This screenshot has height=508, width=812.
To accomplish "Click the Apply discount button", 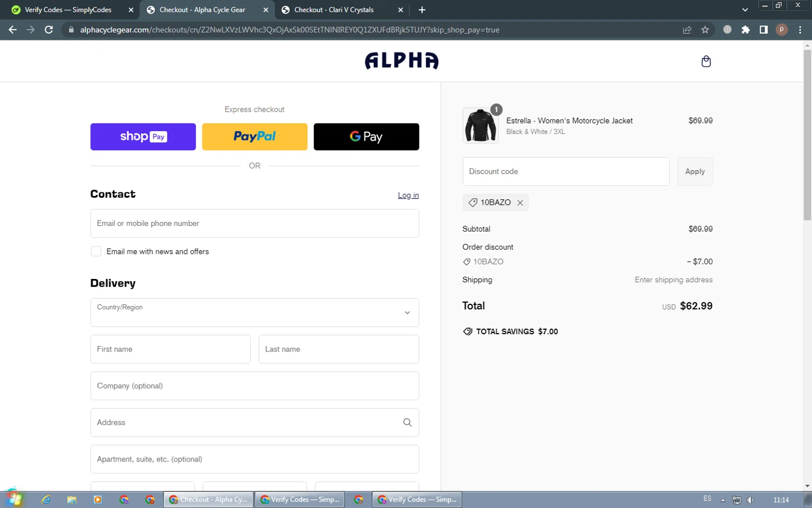I will coord(695,172).
